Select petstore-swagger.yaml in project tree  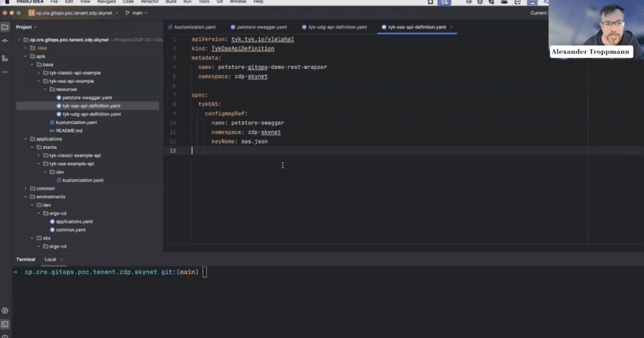87,98
